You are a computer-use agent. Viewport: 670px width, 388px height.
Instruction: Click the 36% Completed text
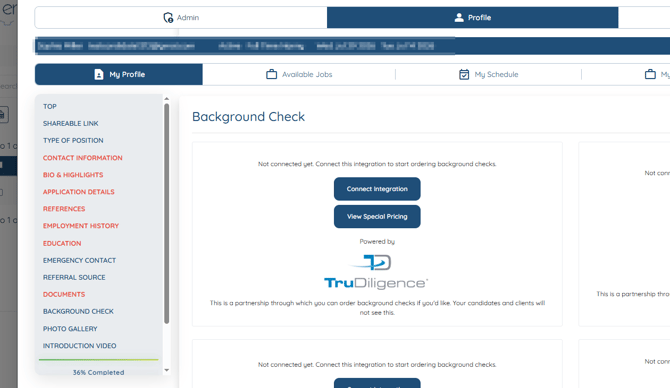98,372
